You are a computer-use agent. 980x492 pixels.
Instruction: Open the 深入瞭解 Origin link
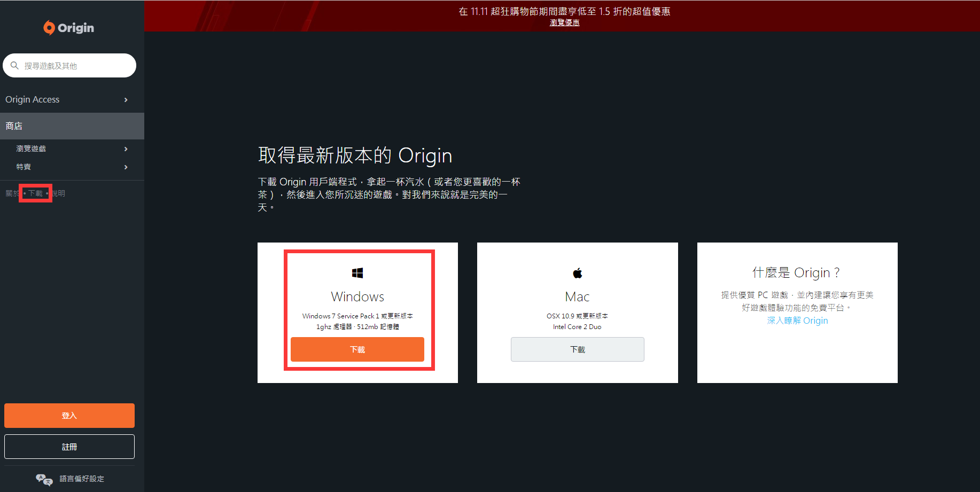click(797, 321)
